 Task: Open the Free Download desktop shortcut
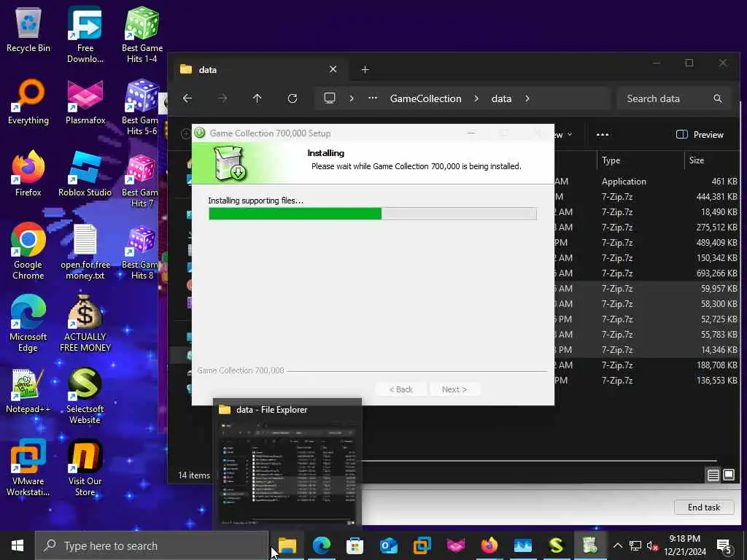(85, 35)
